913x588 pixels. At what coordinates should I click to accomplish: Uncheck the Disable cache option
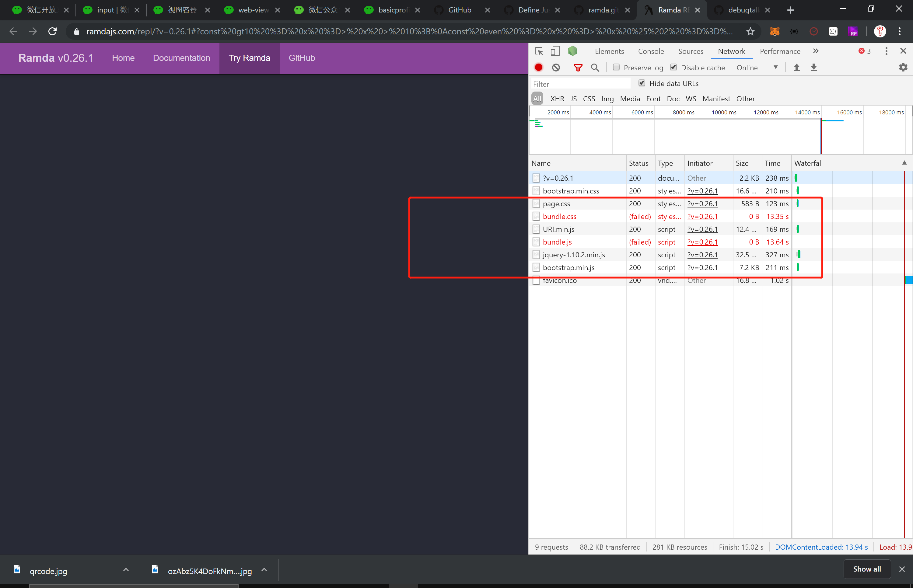click(674, 67)
